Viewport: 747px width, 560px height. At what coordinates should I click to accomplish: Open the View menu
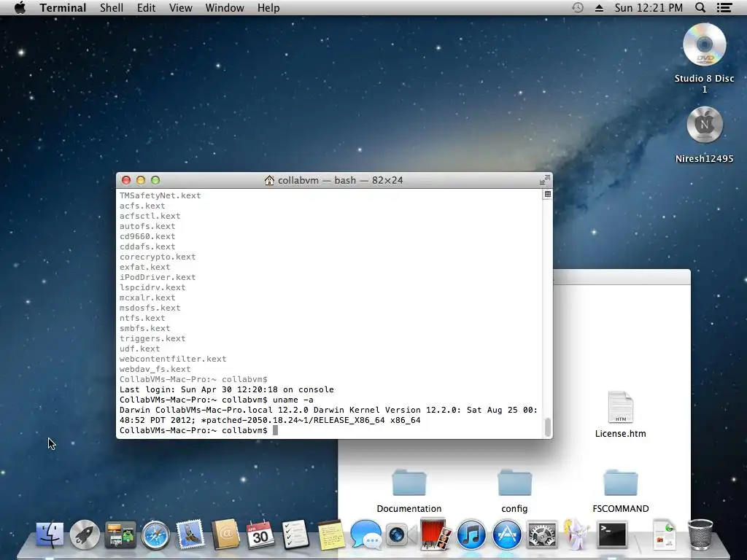tap(181, 7)
